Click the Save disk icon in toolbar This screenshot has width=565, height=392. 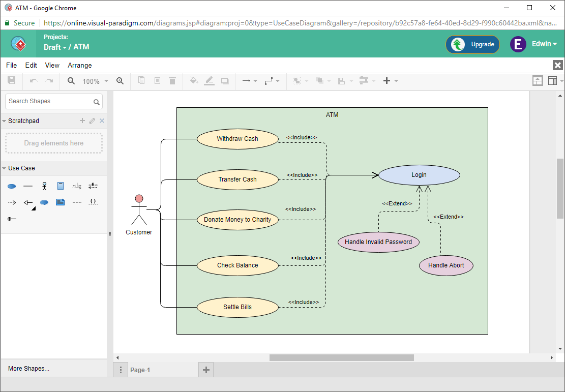pos(12,80)
